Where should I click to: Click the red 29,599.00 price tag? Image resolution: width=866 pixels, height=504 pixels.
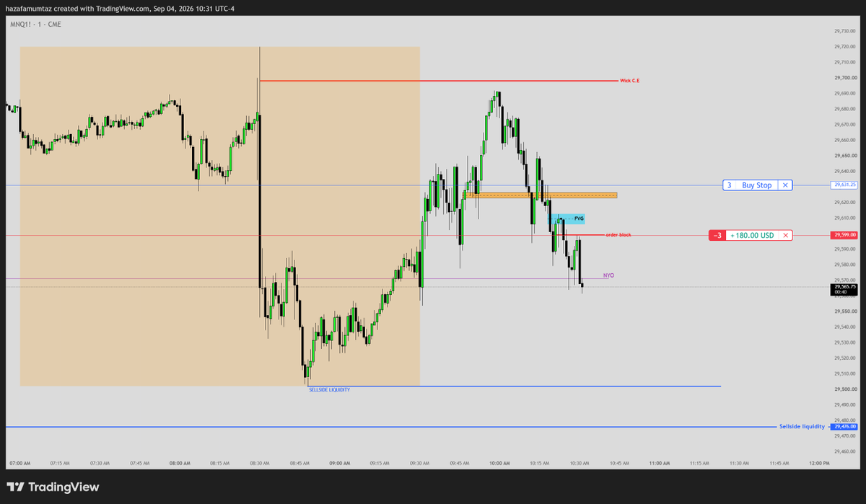[844, 235]
